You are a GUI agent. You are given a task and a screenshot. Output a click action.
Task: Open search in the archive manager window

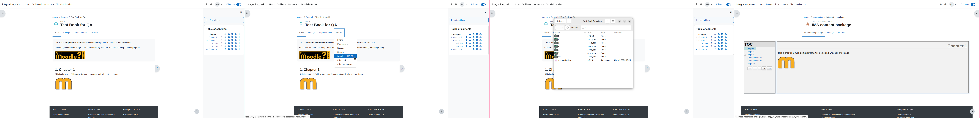(x=608, y=21)
